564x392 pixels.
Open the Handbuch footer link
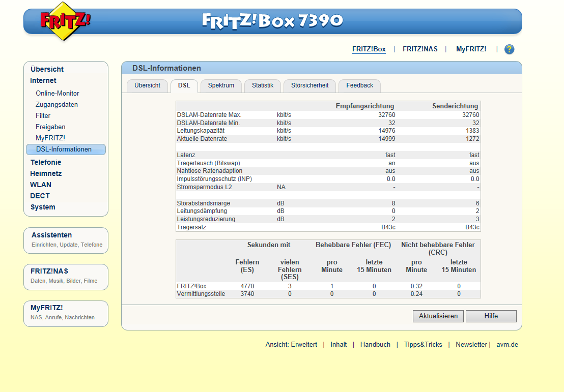click(x=375, y=345)
